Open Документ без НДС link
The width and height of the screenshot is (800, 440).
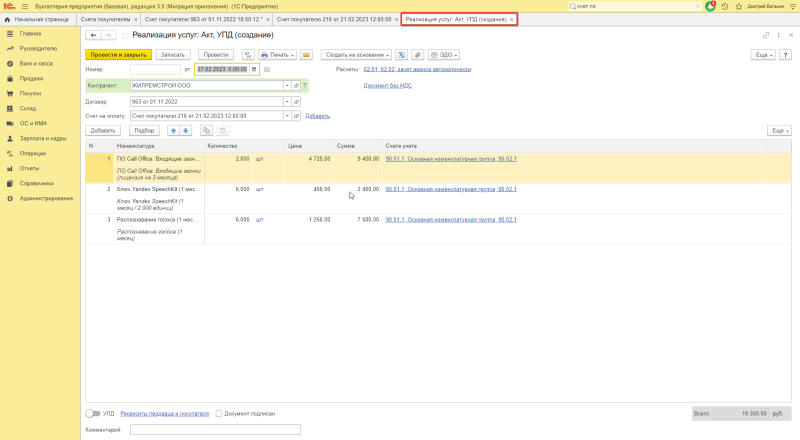[x=387, y=86]
